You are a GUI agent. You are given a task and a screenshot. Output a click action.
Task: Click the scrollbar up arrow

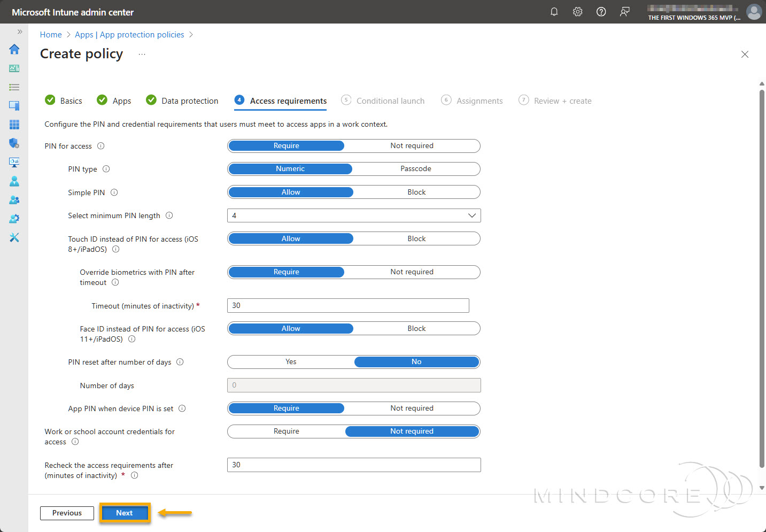click(762, 84)
